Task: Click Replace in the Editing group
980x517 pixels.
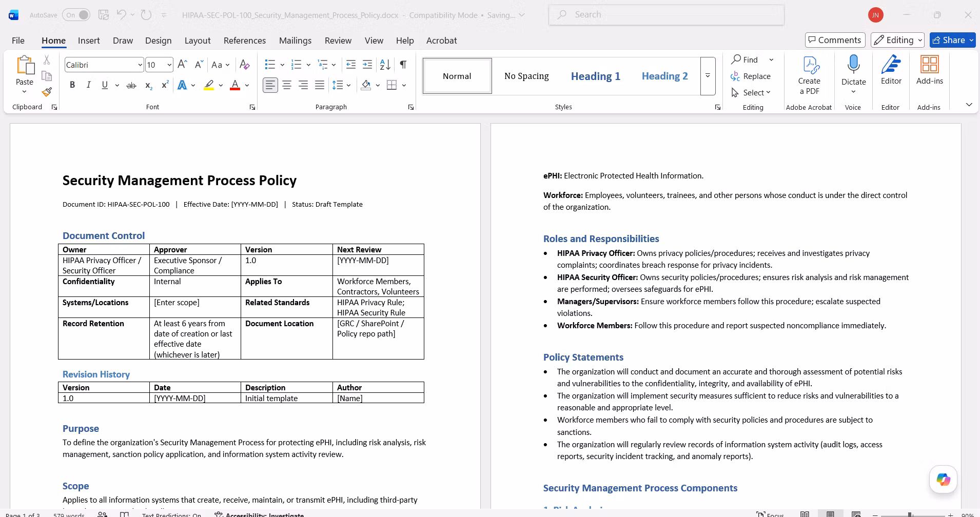Action: click(751, 76)
